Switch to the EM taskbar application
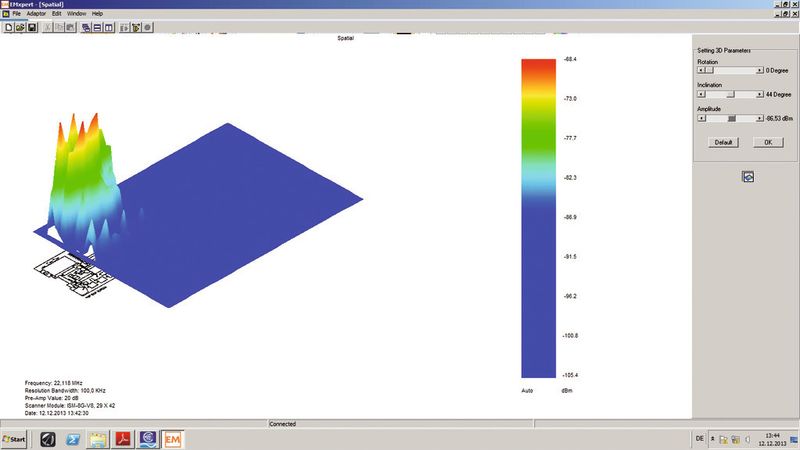The height and width of the screenshot is (450, 800). (172, 439)
